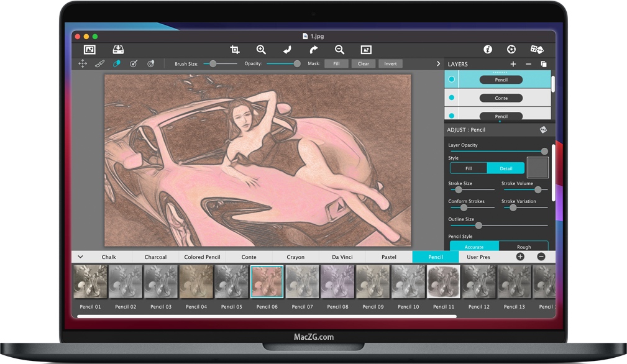Collapse the preset panel with the chevron

pos(80,257)
